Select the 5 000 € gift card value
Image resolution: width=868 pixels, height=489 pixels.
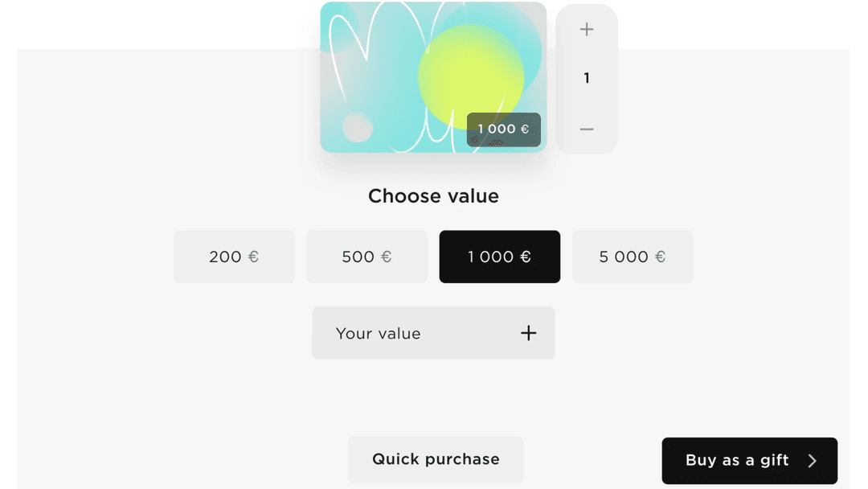(x=633, y=257)
